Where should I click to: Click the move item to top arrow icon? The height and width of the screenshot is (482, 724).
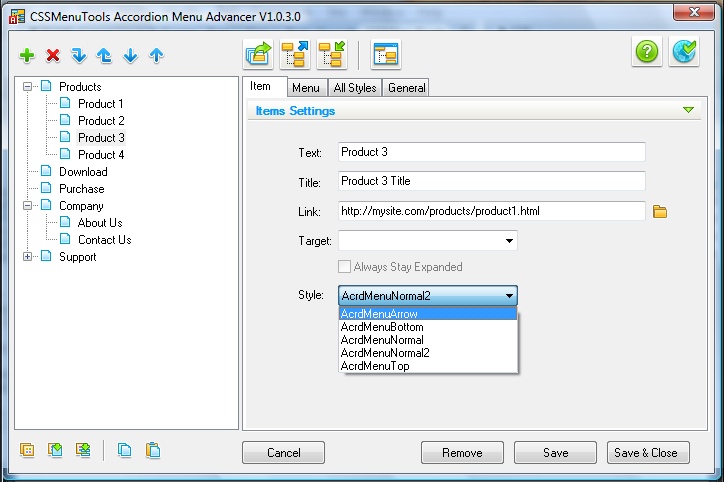tap(104, 55)
